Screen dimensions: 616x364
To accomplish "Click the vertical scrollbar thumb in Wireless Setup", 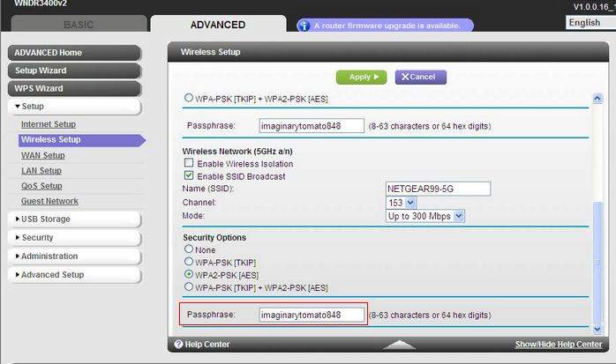I will (597, 262).
